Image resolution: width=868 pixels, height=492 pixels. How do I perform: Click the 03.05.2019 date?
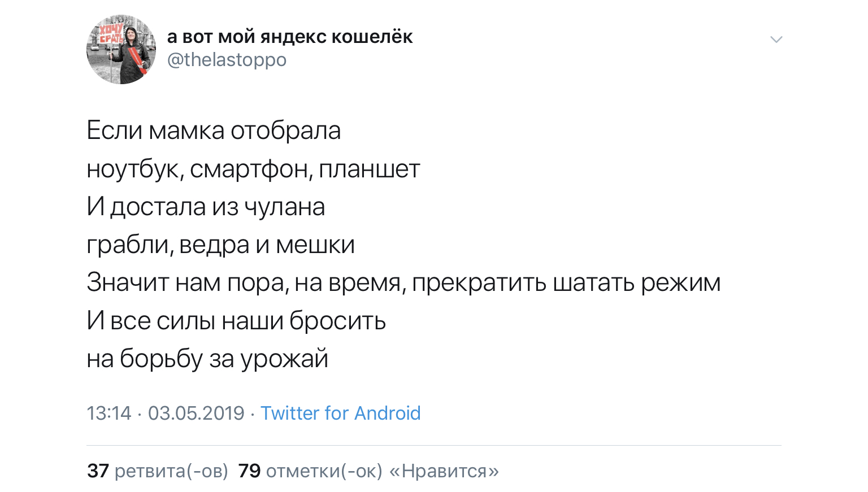click(x=196, y=413)
